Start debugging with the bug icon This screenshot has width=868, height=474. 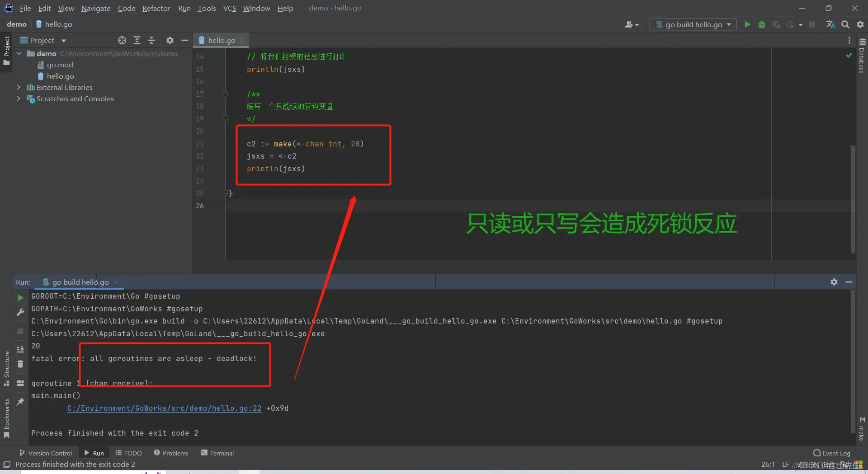pos(762,24)
